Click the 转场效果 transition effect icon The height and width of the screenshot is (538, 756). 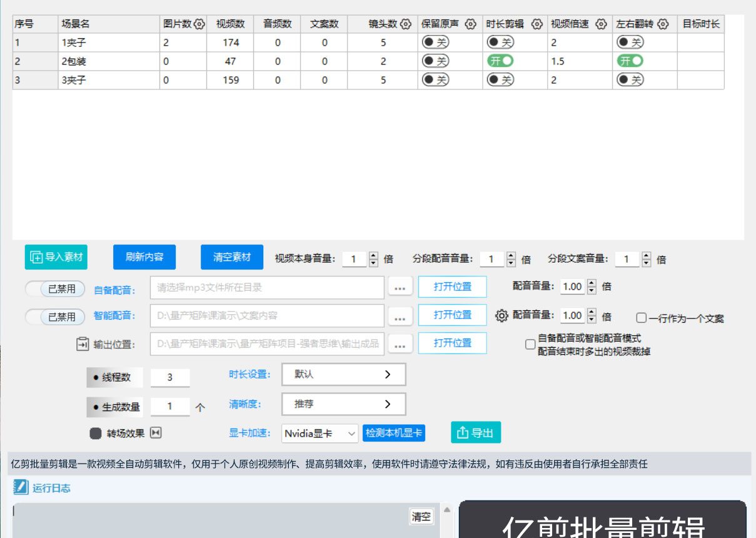point(156,432)
